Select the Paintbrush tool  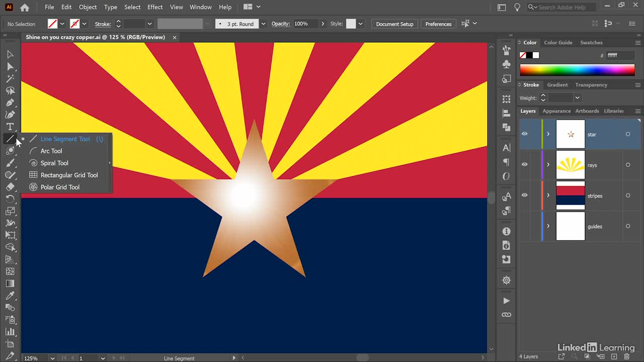pyautogui.click(x=10, y=163)
